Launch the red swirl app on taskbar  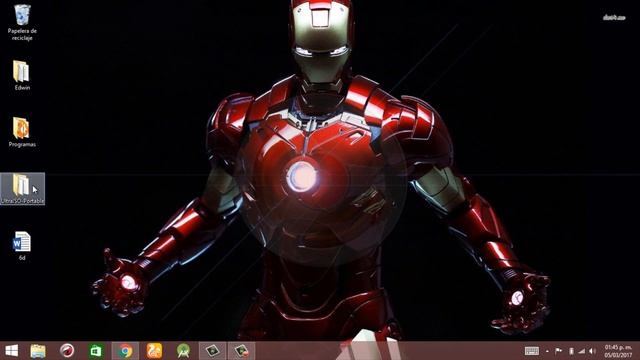coord(67,351)
